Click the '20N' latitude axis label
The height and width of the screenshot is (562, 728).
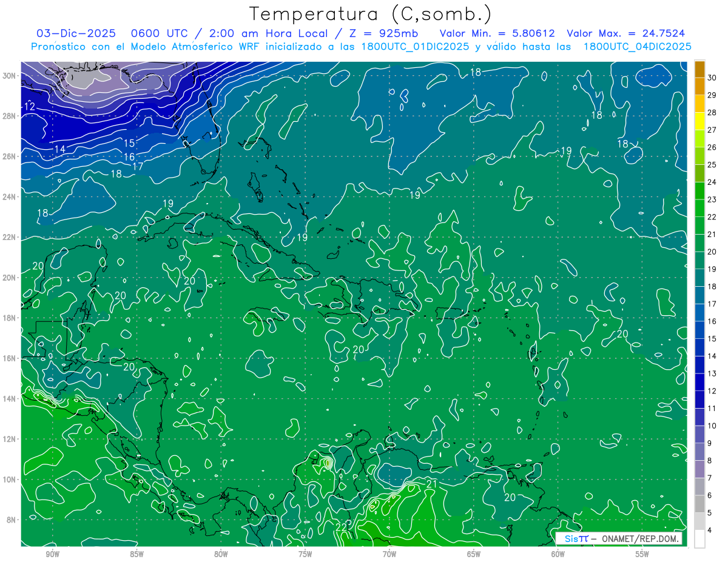(x=10, y=278)
